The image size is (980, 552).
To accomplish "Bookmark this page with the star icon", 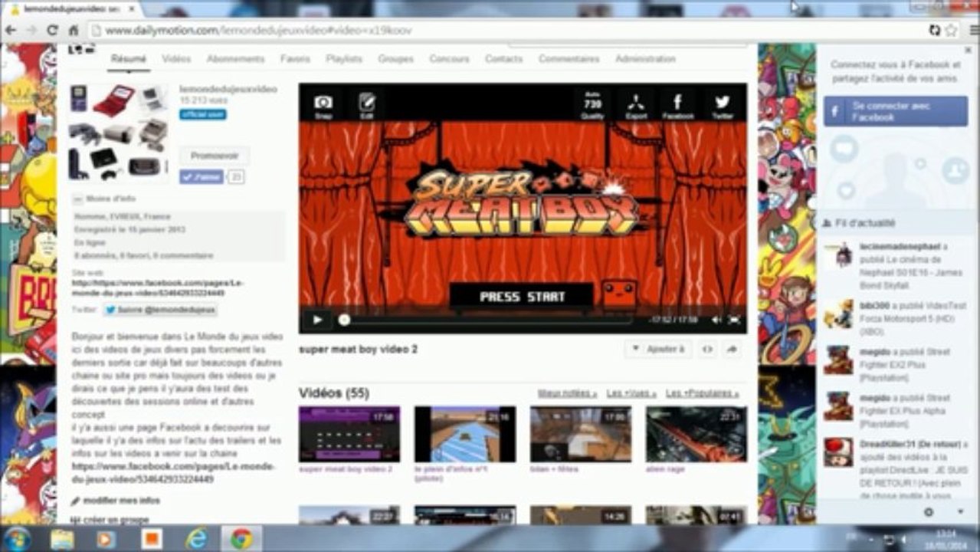I will [952, 30].
